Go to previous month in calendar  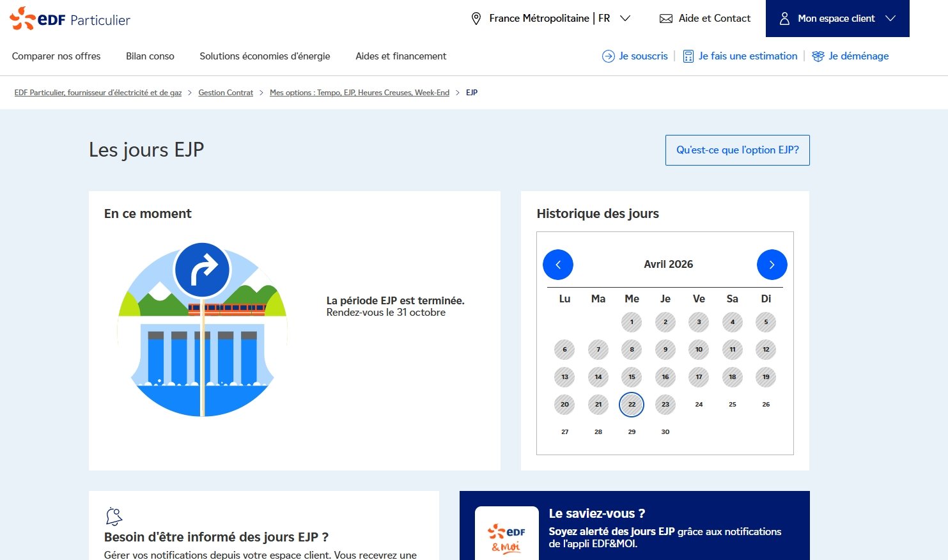[x=557, y=265]
